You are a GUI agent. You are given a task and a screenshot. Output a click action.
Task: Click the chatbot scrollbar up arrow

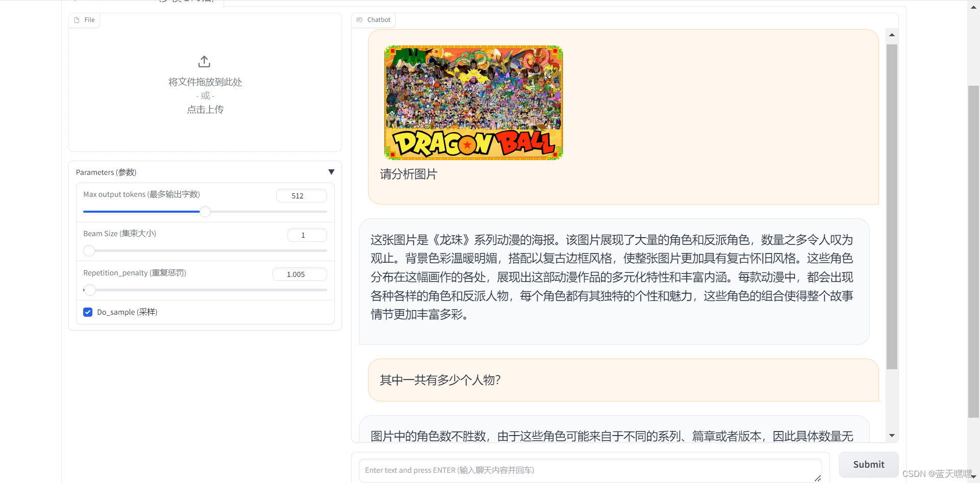892,35
